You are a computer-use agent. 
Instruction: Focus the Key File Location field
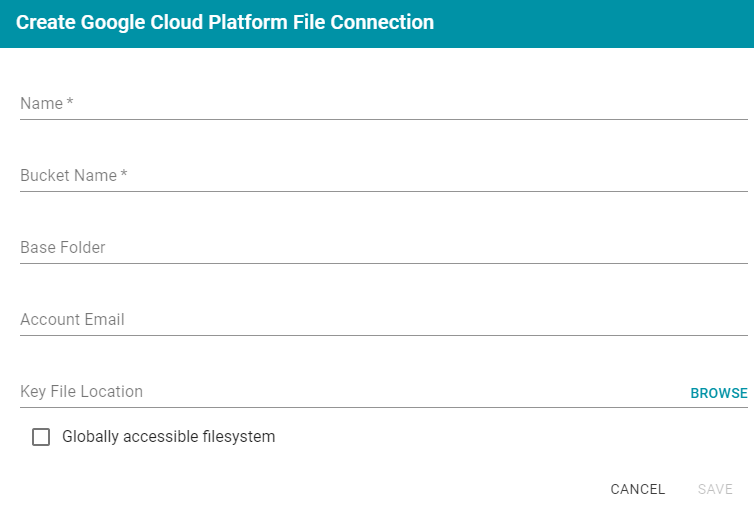coord(351,391)
